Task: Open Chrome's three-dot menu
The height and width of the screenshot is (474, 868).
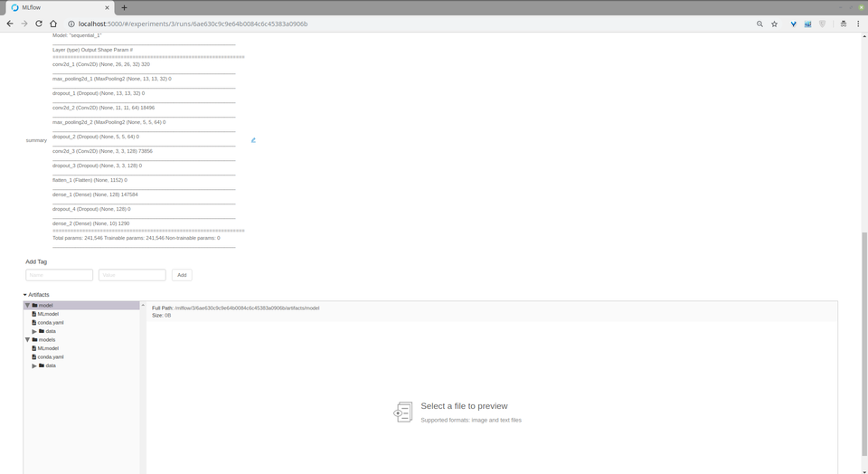Action: click(x=858, y=24)
